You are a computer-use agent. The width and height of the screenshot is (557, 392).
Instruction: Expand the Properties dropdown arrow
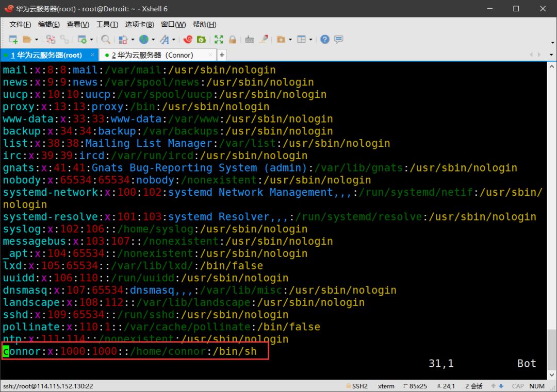[x=92, y=39]
